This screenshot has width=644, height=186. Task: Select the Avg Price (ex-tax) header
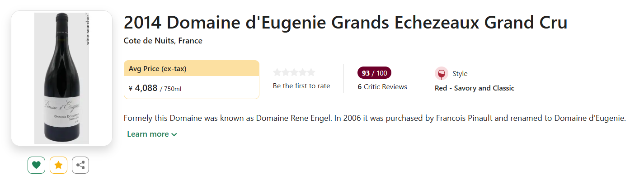click(x=158, y=69)
